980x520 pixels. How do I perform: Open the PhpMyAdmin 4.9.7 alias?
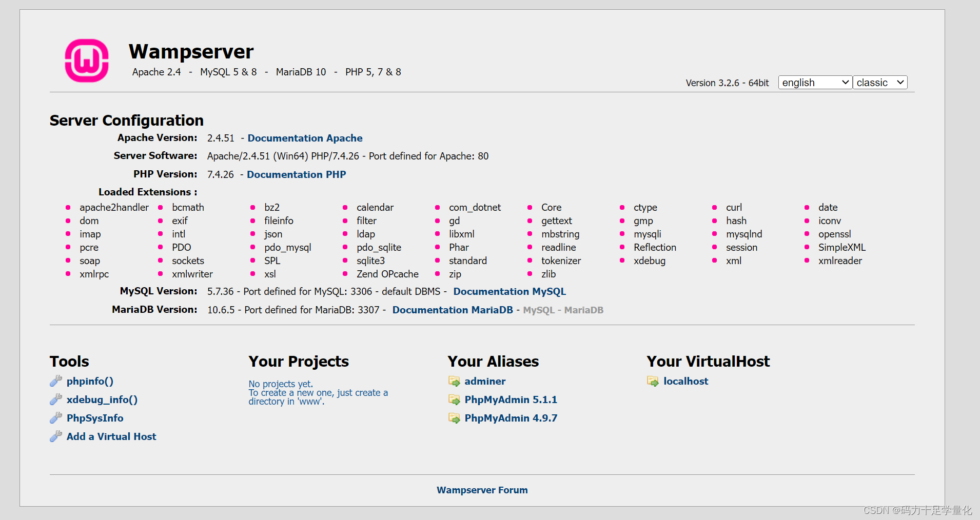pyautogui.click(x=511, y=418)
